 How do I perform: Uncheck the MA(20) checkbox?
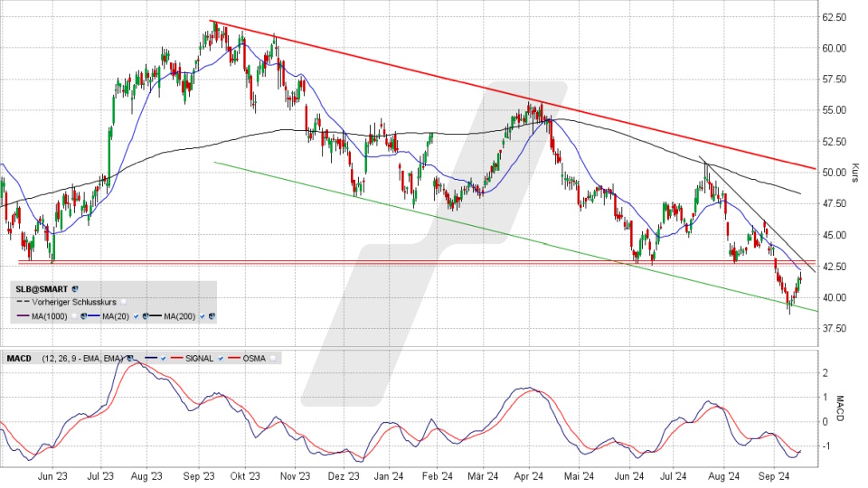click(x=136, y=316)
